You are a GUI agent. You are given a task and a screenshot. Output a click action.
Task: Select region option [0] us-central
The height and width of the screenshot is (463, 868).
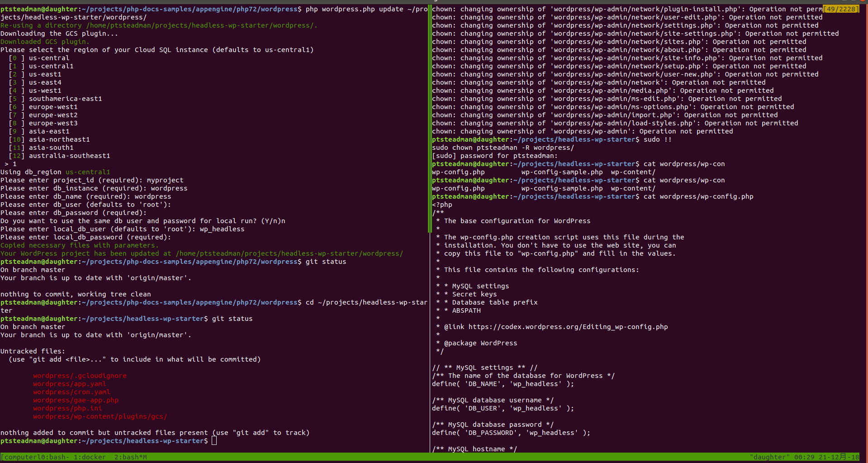click(39, 58)
